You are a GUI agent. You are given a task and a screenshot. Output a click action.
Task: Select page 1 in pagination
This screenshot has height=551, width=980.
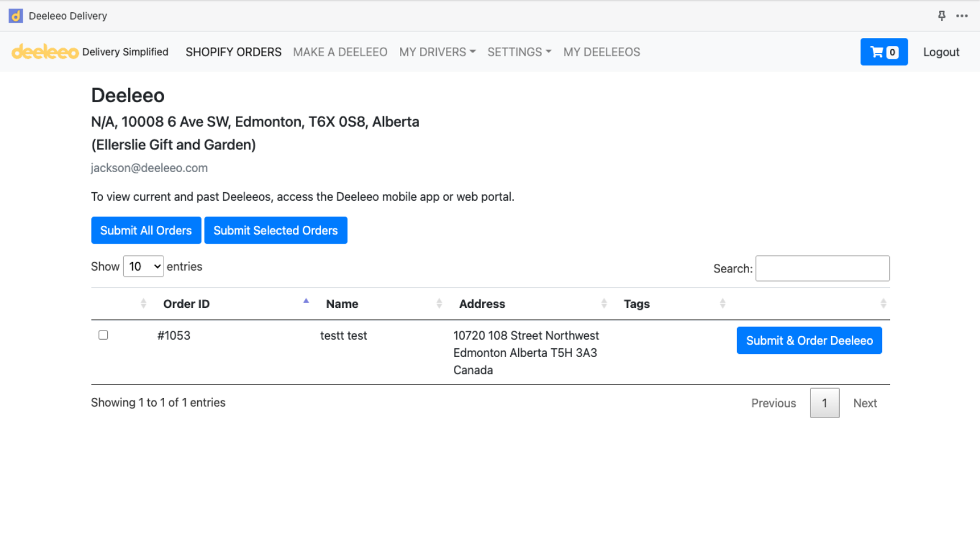[x=824, y=403]
